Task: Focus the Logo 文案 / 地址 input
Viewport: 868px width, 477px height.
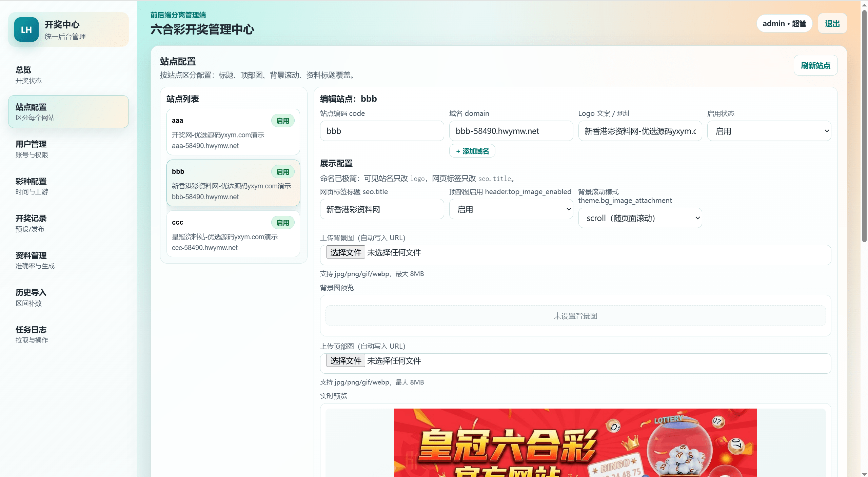Action: point(640,131)
